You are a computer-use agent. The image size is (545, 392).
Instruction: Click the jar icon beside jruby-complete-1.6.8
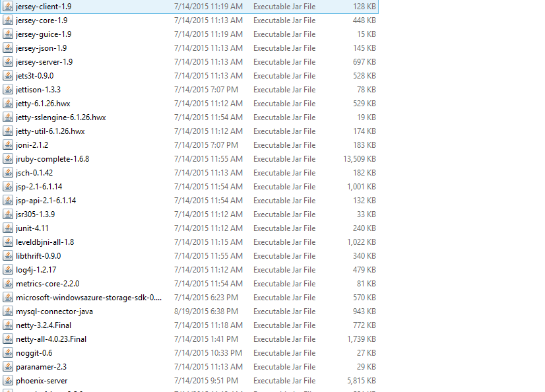pos(8,159)
